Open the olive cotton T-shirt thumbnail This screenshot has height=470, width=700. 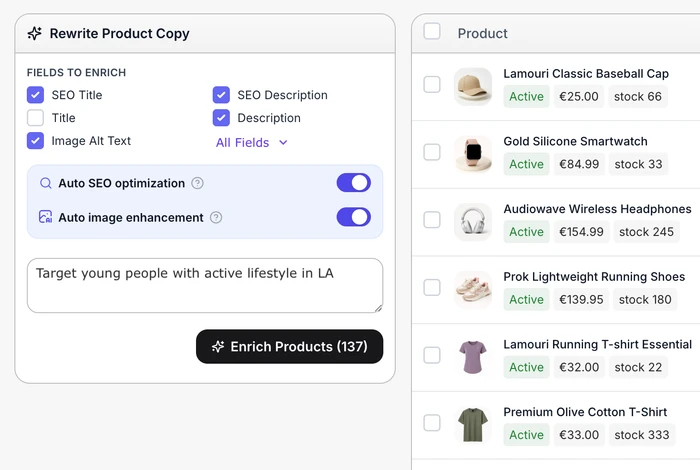[x=473, y=425]
